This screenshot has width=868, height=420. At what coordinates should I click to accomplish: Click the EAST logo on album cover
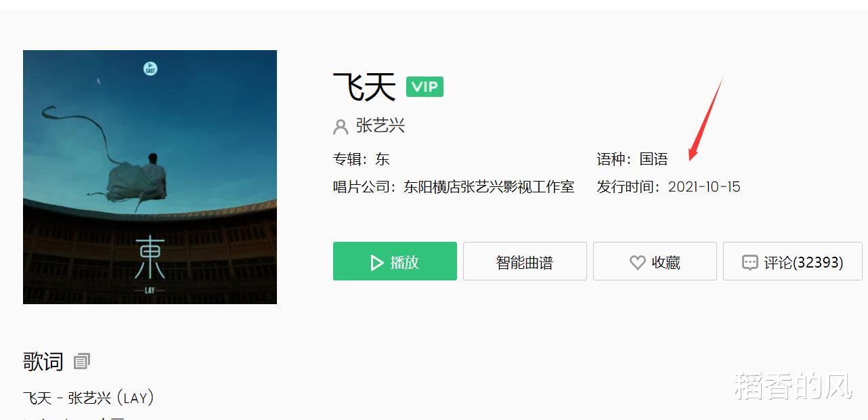[150, 68]
